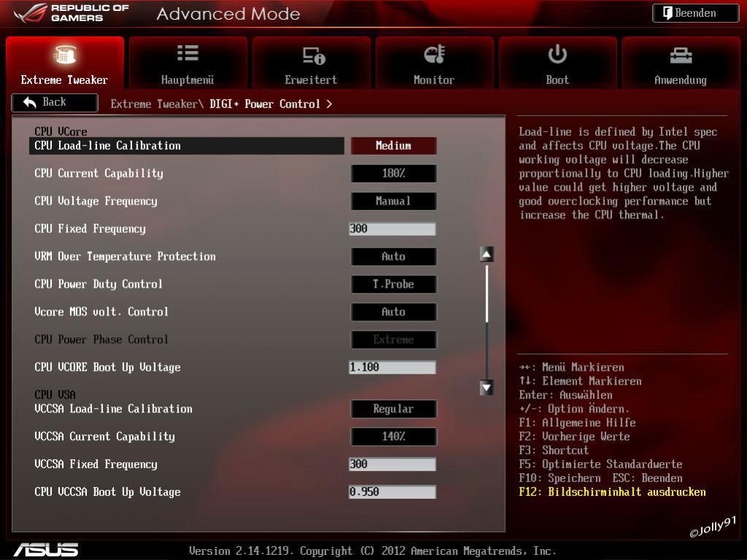
Task: Click the Back arrow icon
Action: click(30, 102)
